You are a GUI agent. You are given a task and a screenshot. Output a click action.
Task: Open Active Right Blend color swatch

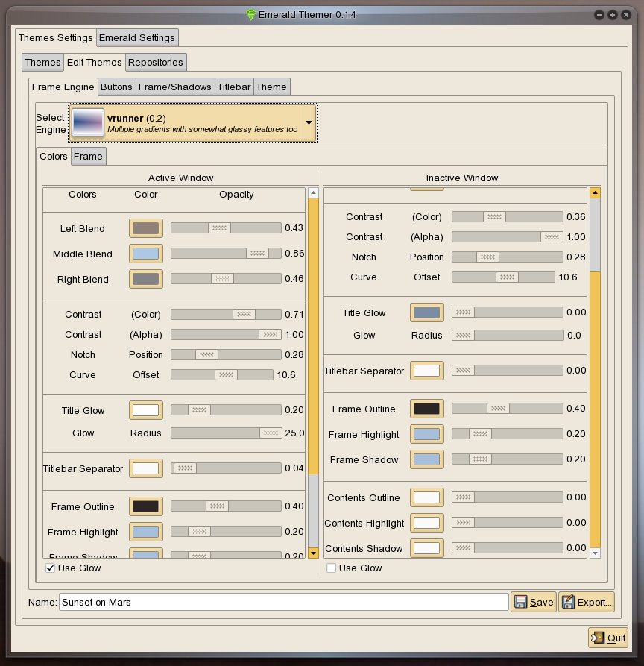pyautogui.click(x=146, y=279)
